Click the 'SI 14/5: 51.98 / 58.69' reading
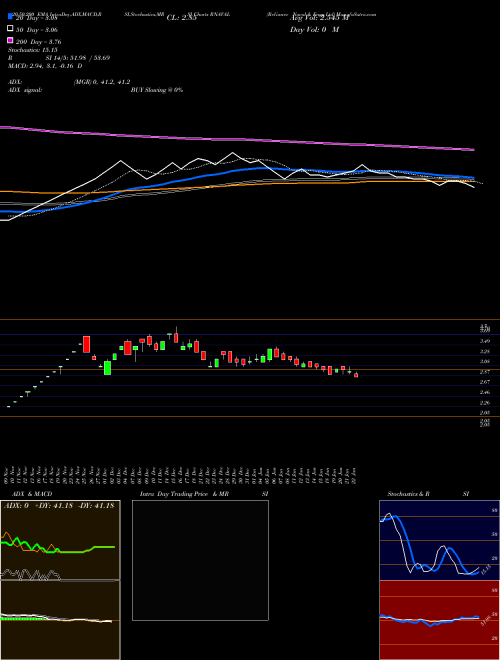Viewport: 500px width, 660px height. tap(78, 58)
